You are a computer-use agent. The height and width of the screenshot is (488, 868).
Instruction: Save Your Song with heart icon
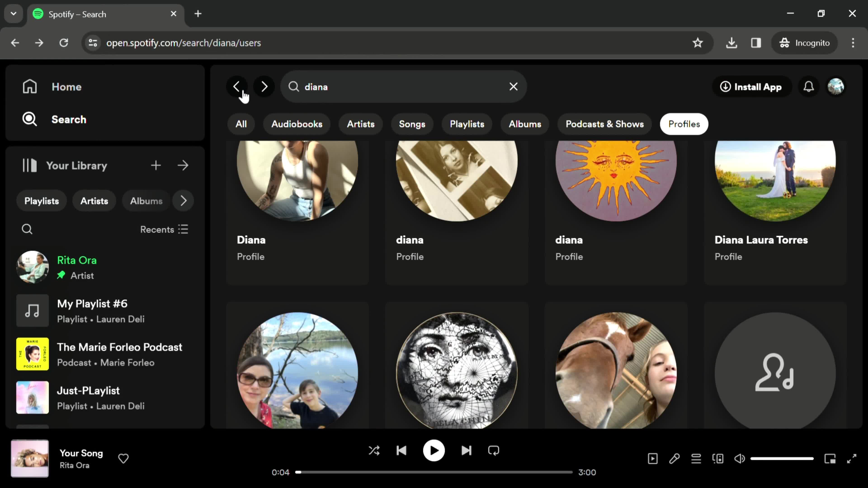pyautogui.click(x=123, y=458)
